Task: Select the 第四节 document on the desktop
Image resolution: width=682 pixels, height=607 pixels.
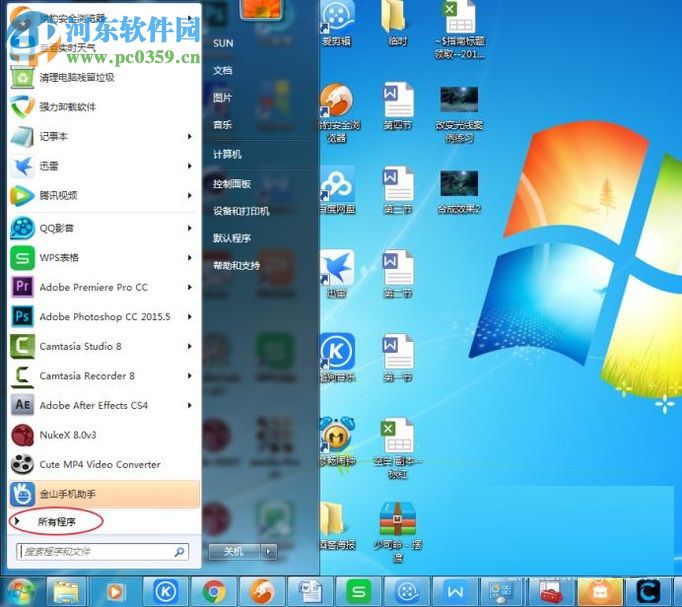Action: tap(397, 107)
